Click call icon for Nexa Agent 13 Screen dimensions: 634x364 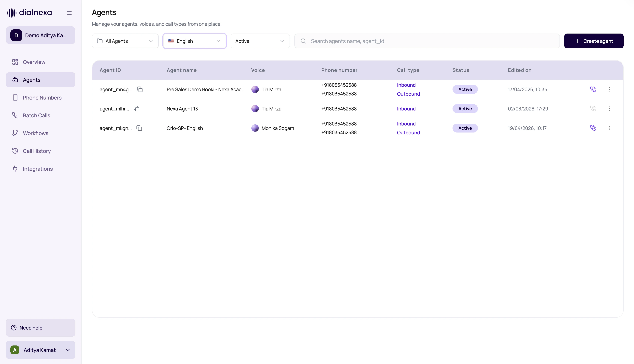tap(593, 108)
